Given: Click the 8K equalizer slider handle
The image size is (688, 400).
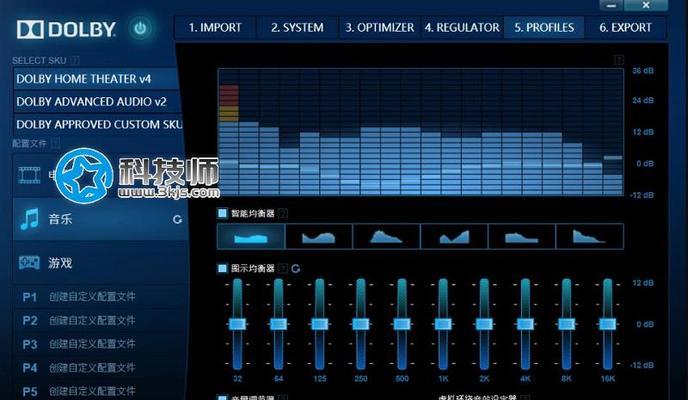Looking at the screenshot, I should pyautogui.click(x=566, y=324).
